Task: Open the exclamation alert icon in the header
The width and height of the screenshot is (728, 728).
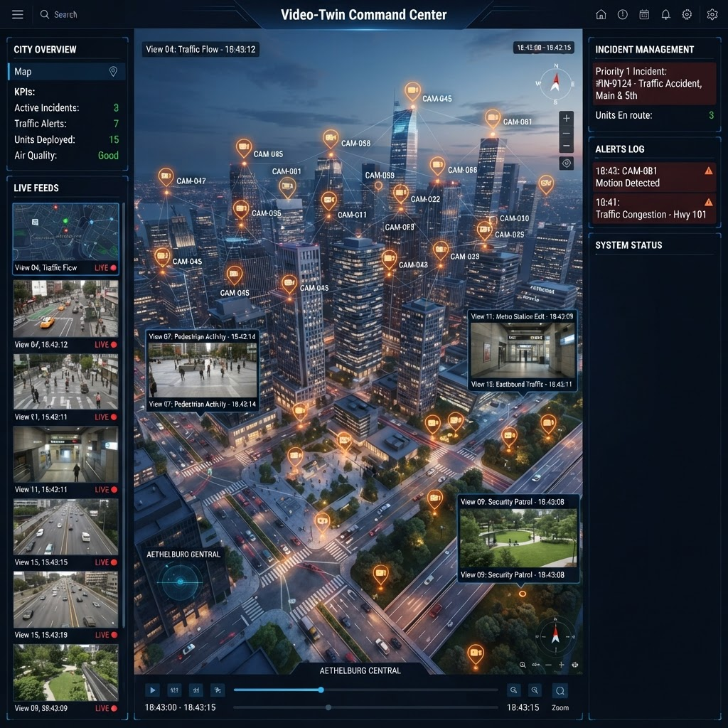Action: [x=623, y=14]
